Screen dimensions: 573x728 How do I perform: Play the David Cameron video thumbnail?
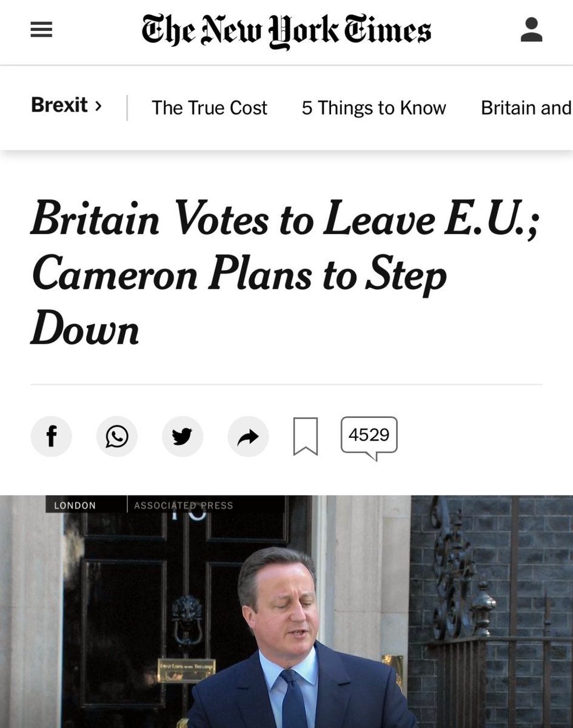coord(286,612)
